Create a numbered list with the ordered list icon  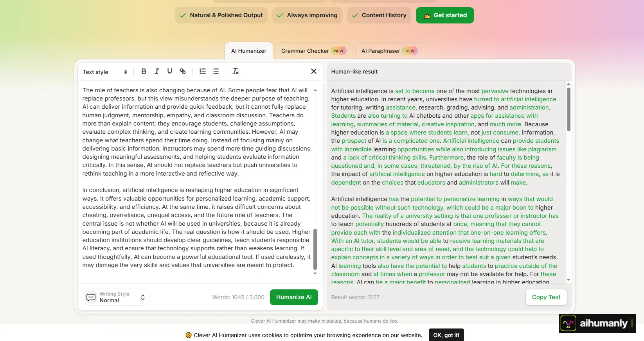[202, 71]
